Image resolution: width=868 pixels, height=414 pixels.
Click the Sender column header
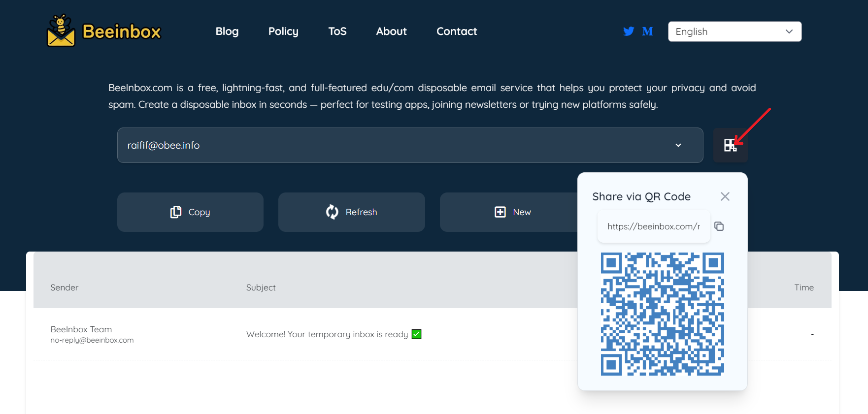65,287
